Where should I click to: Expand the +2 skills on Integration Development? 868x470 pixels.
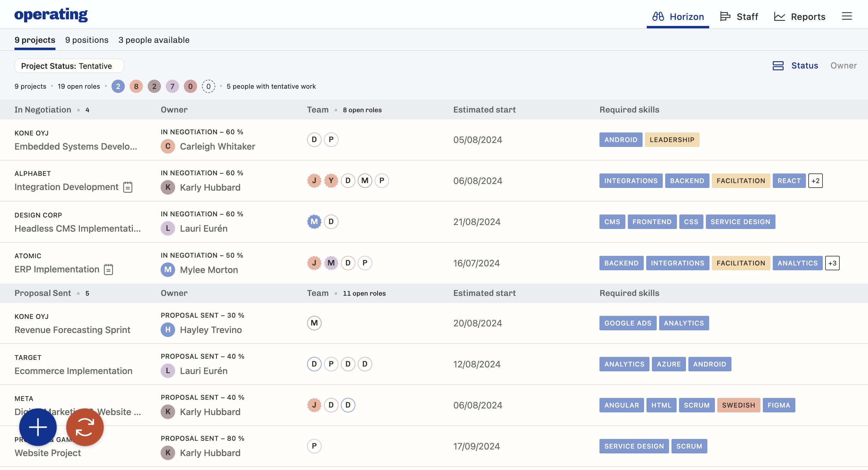click(815, 181)
